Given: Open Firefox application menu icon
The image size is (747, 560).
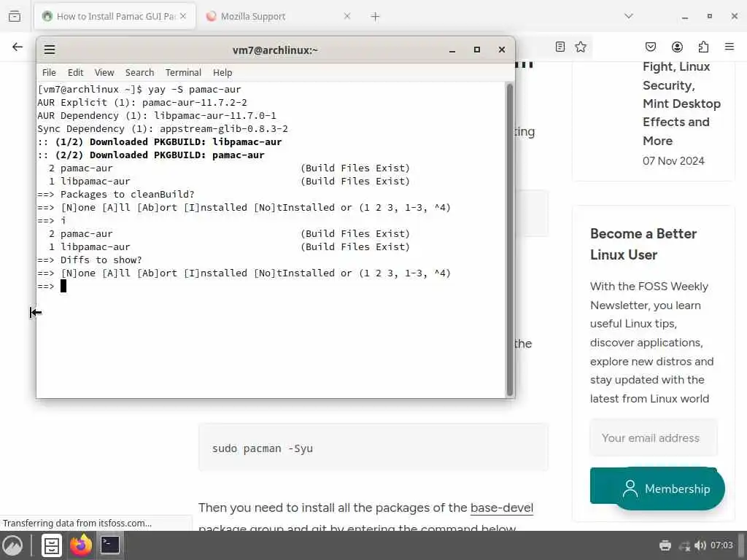Looking at the screenshot, I should pos(729,47).
